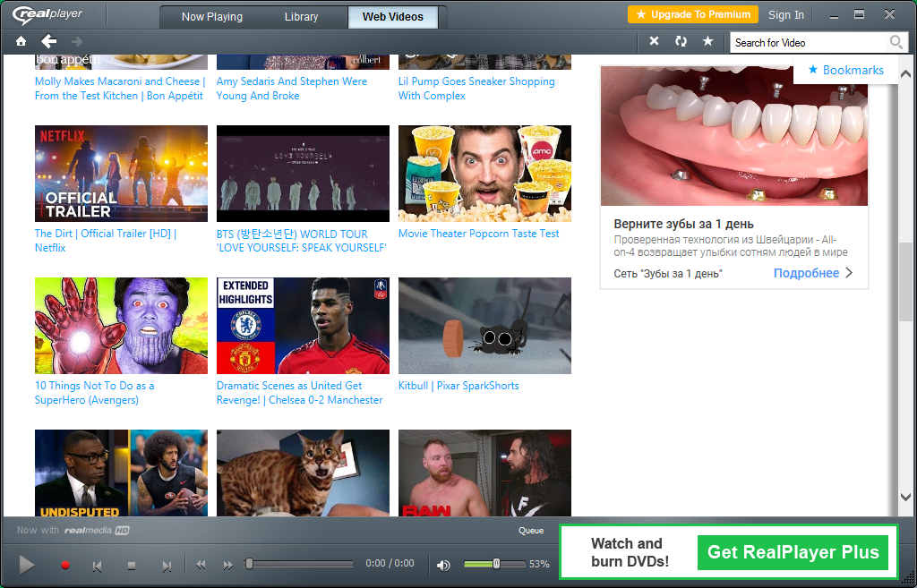The image size is (917, 588).
Task: Click the scrollbar up arrow
Action: [x=905, y=74]
